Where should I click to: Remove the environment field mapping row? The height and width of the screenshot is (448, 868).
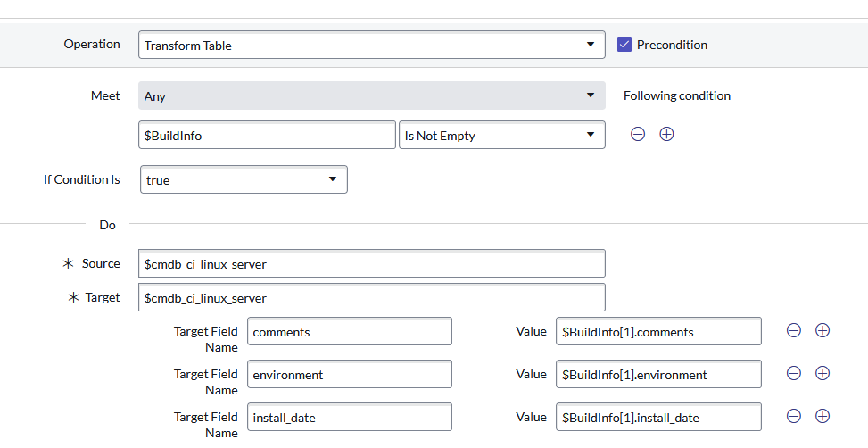(x=794, y=373)
